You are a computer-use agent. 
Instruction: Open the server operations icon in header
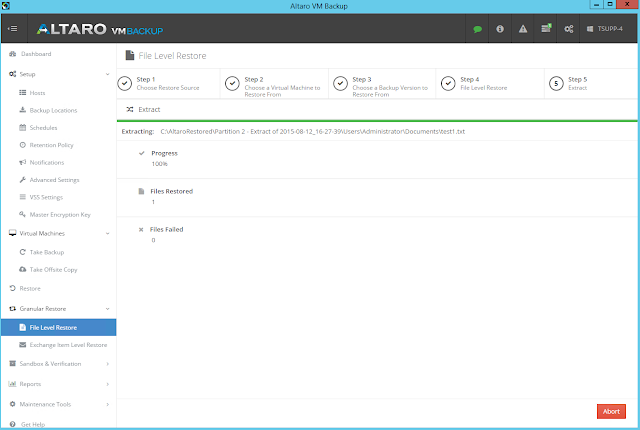pos(546,29)
